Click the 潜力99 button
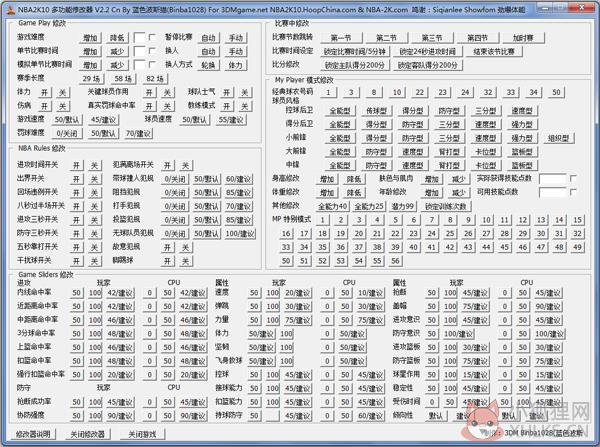The image size is (600, 447). point(403,207)
